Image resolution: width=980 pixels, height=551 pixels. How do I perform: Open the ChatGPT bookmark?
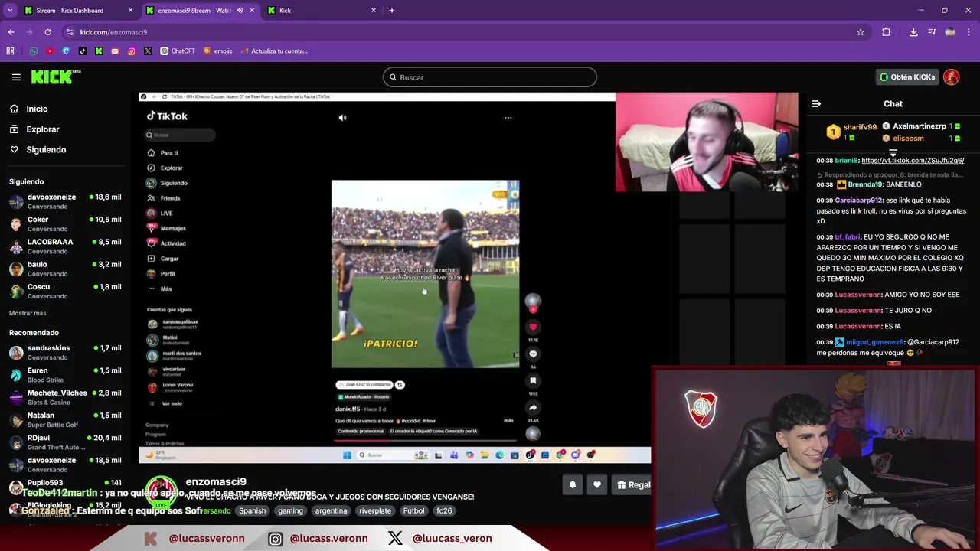[178, 51]
